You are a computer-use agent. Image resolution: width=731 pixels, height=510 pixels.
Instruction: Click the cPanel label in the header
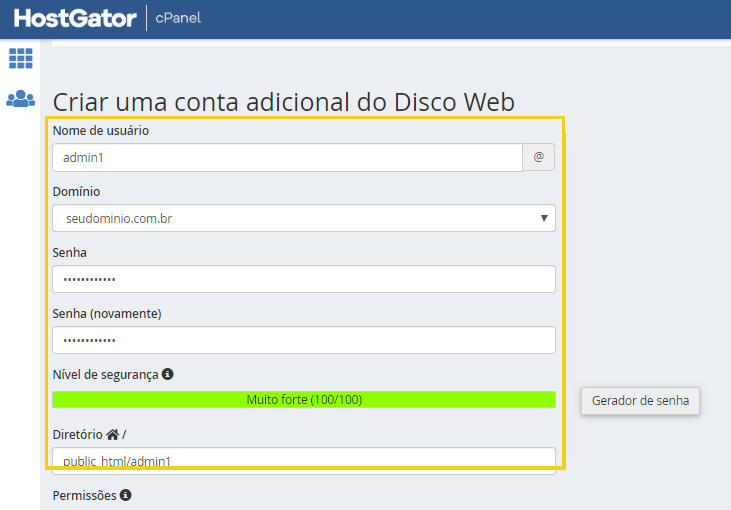178,18
